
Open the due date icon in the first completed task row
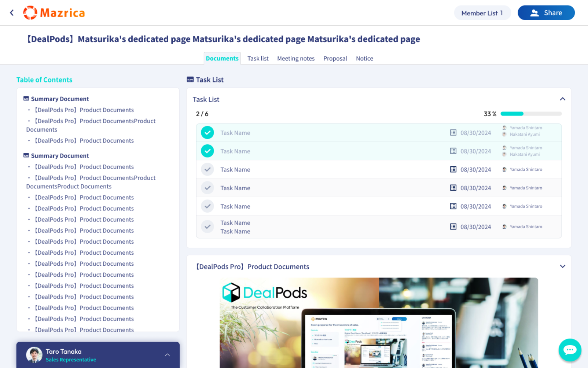(453, 132)
